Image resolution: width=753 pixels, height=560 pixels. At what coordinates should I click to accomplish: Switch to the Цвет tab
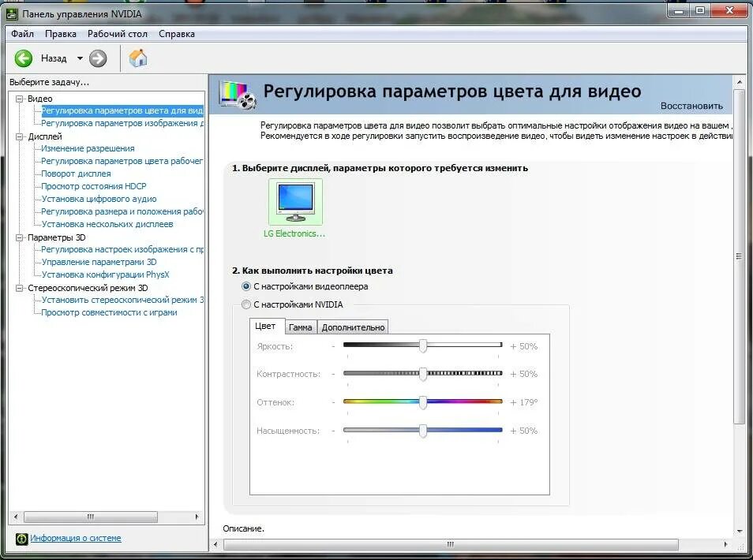pyautogui.click(x=265, y=326)
